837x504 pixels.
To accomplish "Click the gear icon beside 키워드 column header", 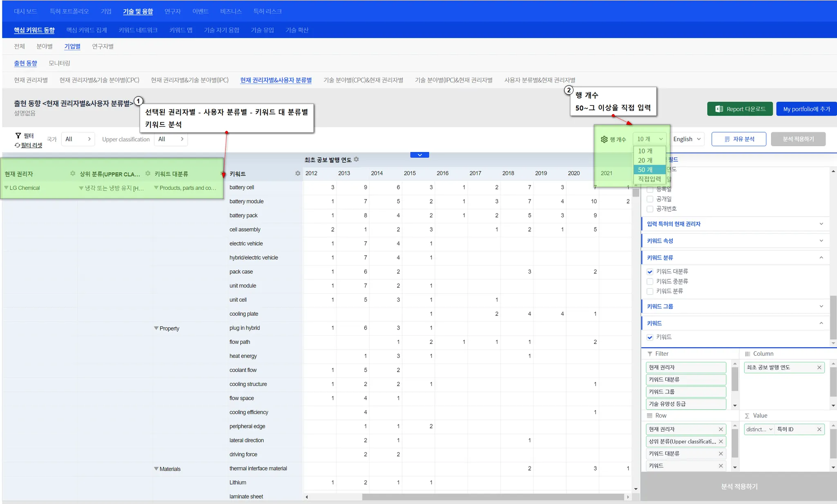I will pos(298,174).
